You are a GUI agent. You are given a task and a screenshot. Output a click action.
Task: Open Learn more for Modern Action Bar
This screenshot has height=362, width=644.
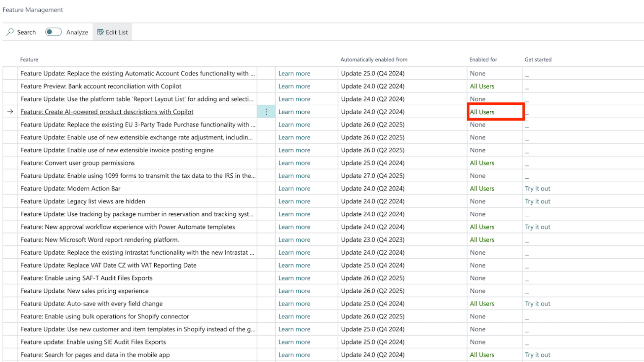coord(294,188)
